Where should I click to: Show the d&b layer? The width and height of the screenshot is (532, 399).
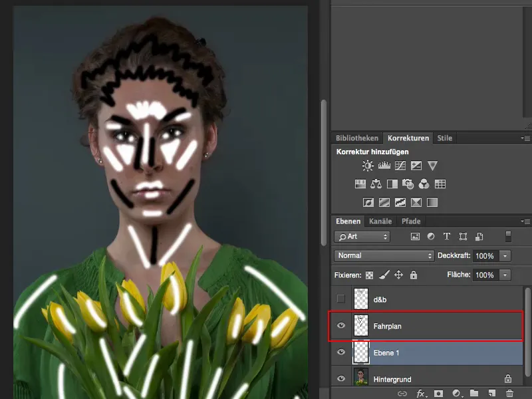click(341, 299)
